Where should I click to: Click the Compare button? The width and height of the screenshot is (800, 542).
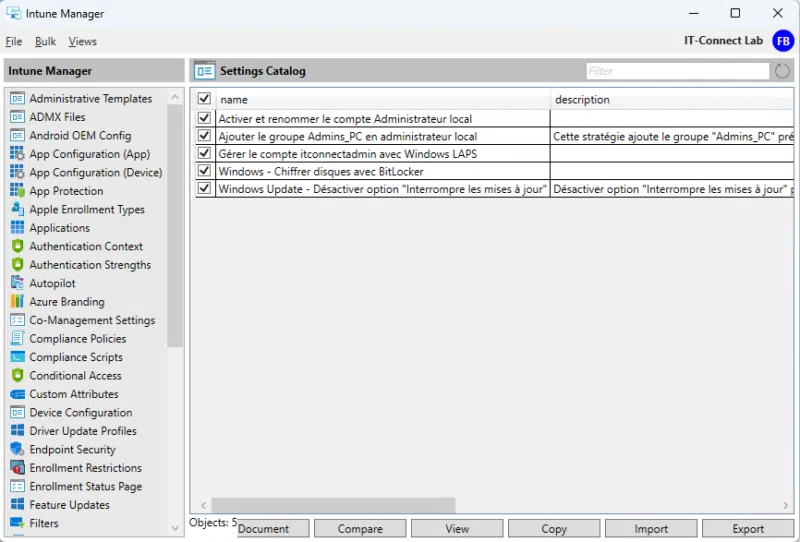pos(360,529)
